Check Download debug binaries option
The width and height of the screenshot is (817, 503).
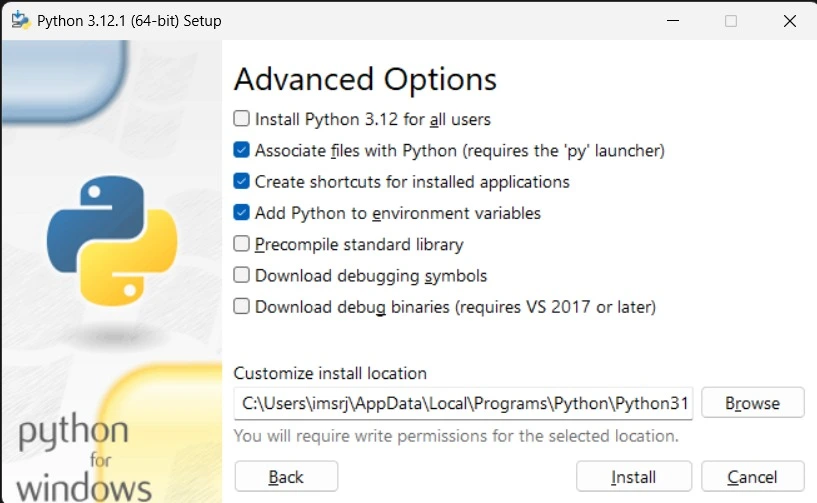click(x=241, y=306)
